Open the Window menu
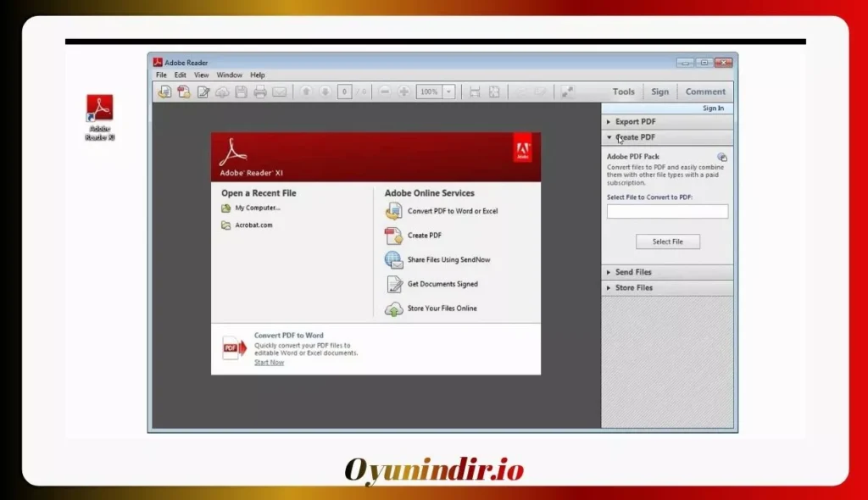The width and height of the screenshot is (868, 500). pyautogui.click(x=229, y=75)
